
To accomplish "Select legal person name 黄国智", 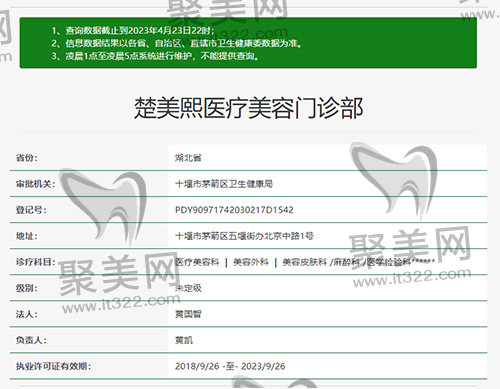I will pyautogui.click(x=188, y=314).
